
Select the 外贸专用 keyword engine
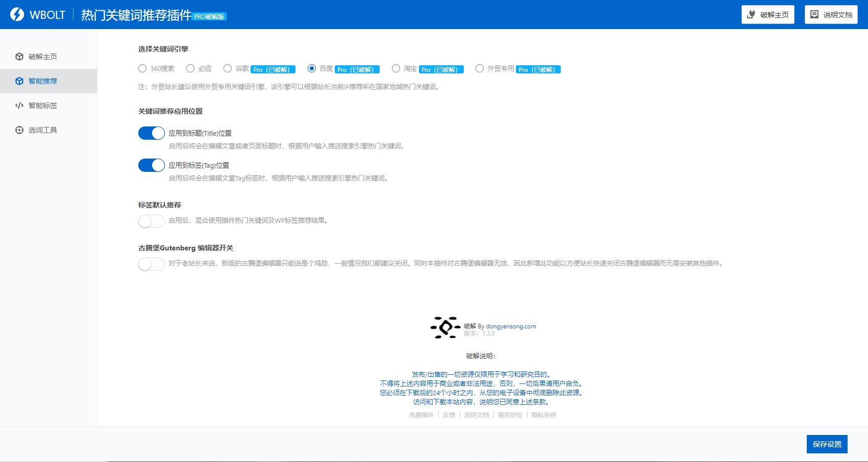[479, 68]
